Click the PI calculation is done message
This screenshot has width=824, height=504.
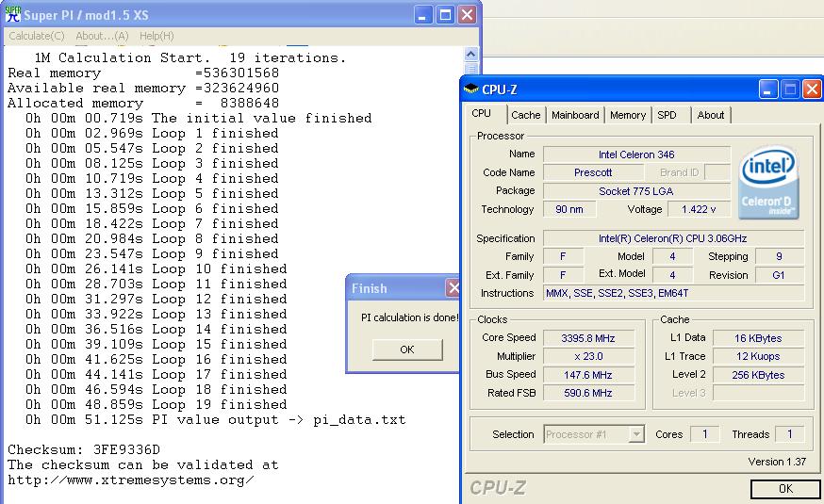pyautogui.click(x=409, y=317)
